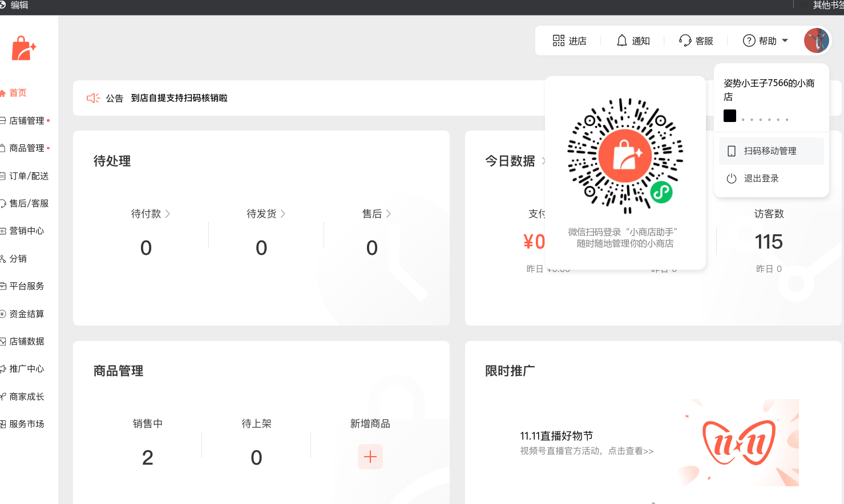Click the 访客数 value 115
Image resolution: width=844 pixels, height=504 pixels.
point(769,242)
